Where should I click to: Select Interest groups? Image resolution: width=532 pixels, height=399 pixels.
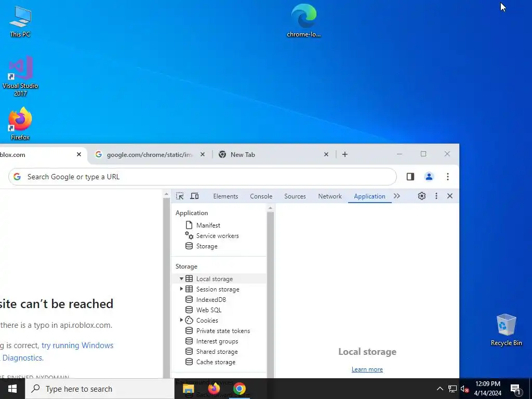pyautogui.click(x=217, y=341)
